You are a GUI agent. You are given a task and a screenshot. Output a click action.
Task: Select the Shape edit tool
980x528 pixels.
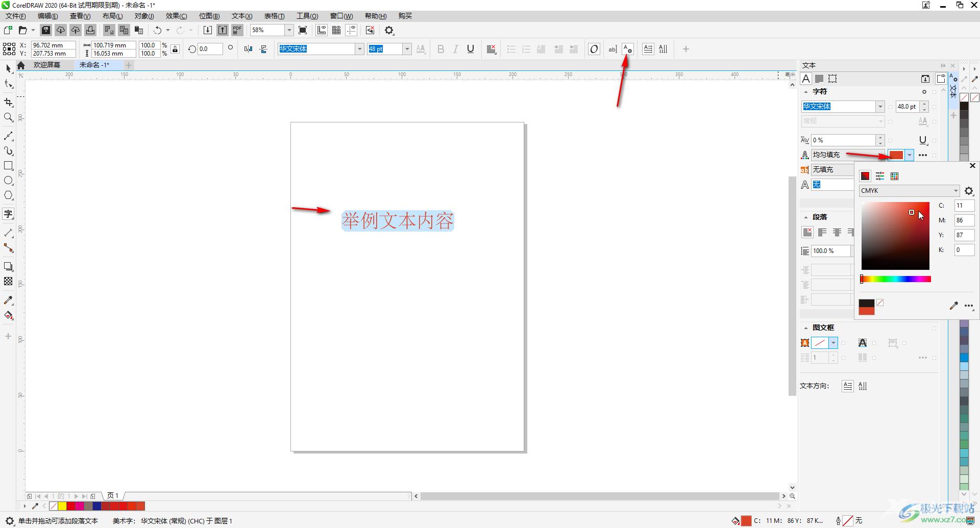point(8,84)
